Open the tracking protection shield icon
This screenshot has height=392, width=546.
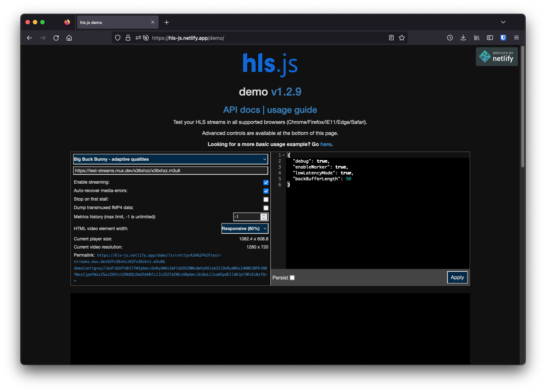[x=118, y=38]
